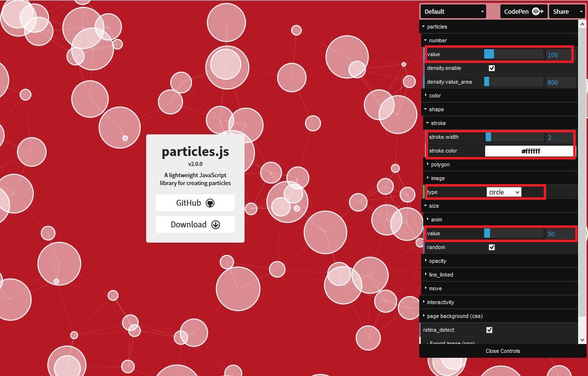Click the Download arrow icon
Image resolution: width=588 pixels, height=376 pixels.
click(x=216, y=224)
